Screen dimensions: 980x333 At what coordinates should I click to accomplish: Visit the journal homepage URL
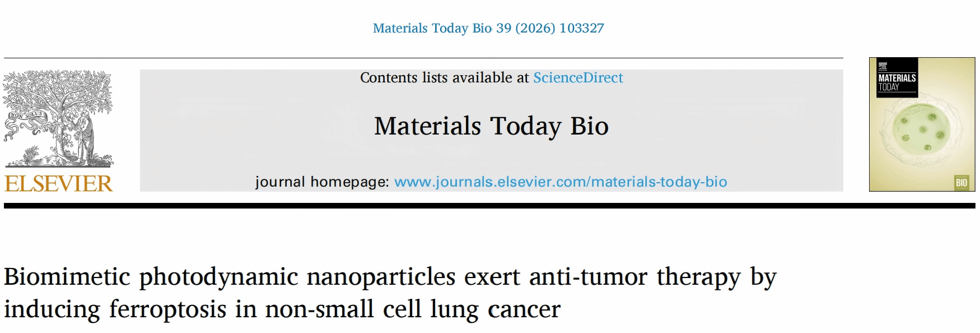(561, 182)
